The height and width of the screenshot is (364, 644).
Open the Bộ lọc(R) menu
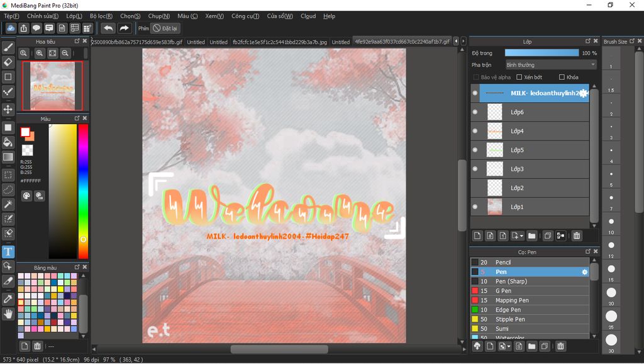(101, 16)
